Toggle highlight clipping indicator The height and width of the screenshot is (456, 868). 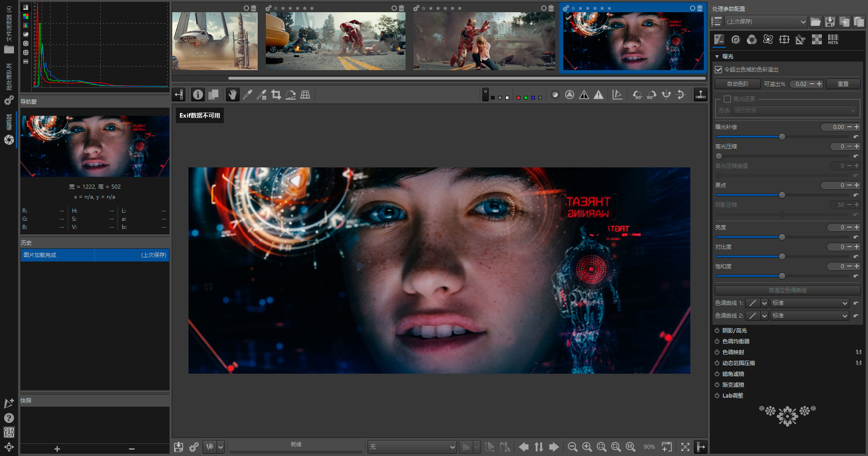click(599, 95)
